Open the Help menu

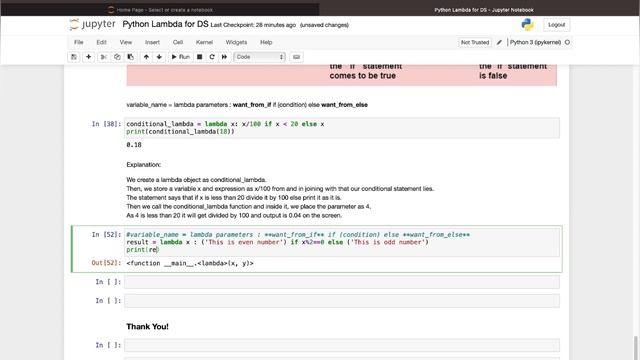[266, 42]
